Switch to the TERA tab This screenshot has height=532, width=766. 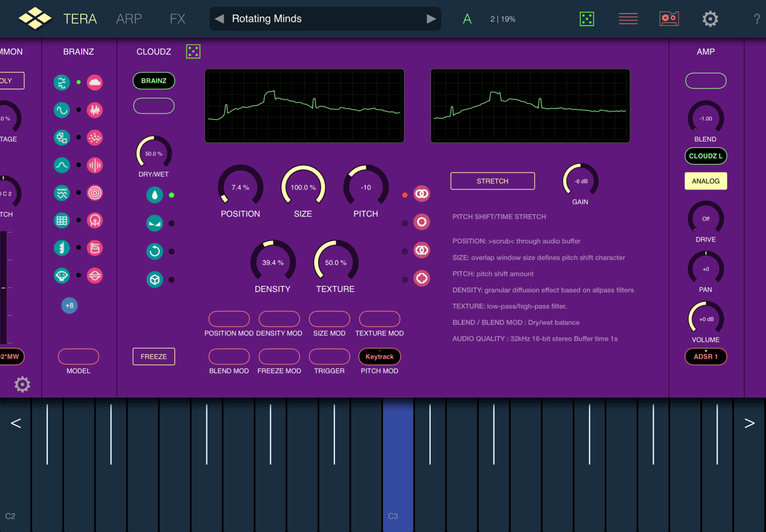tap(80, 19)
